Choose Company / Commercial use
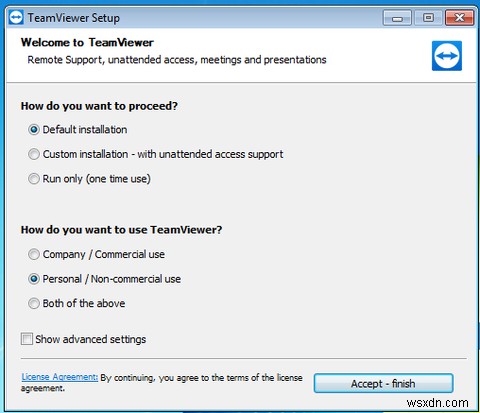The width and height of the screenshot is (480, 413). [x=34, y=254]
